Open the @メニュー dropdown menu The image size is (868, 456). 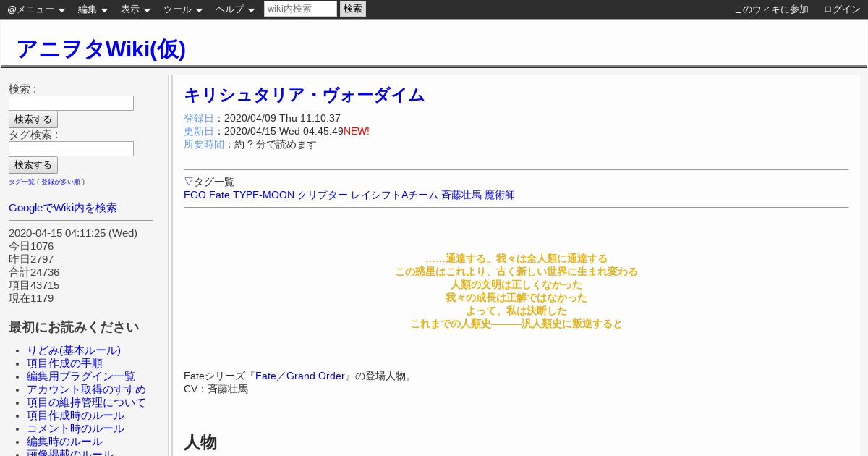point(36,9)
